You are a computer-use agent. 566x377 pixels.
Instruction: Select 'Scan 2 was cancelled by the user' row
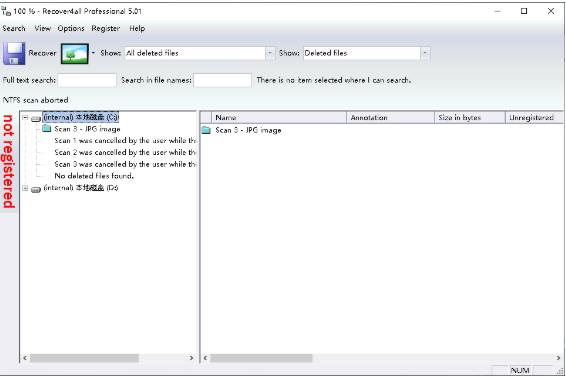tap(125, 152)
